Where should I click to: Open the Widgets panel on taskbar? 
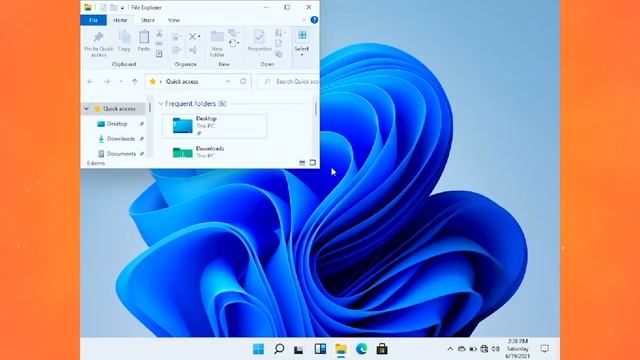click(x=320, y=349)
